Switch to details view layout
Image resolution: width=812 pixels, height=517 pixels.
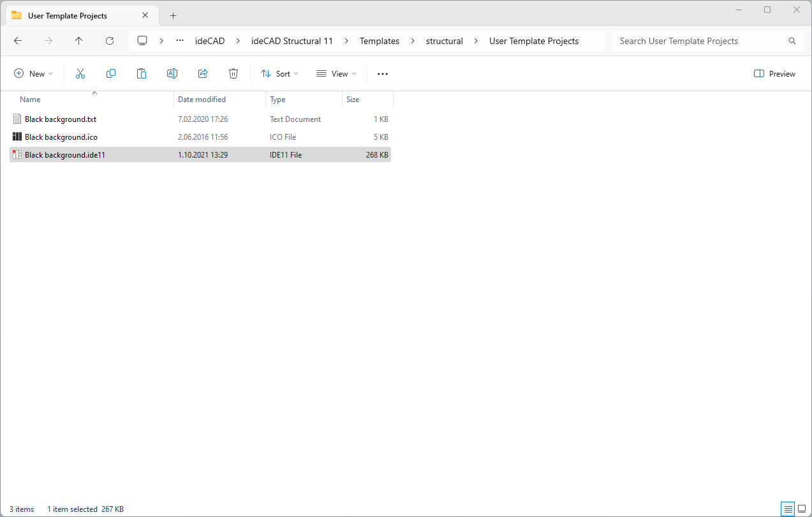point(788,509)
